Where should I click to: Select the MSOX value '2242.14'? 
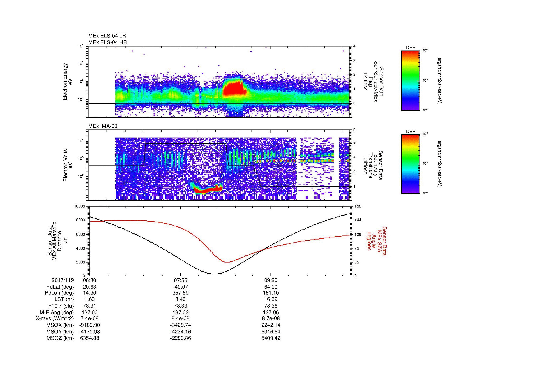(271, 325)
